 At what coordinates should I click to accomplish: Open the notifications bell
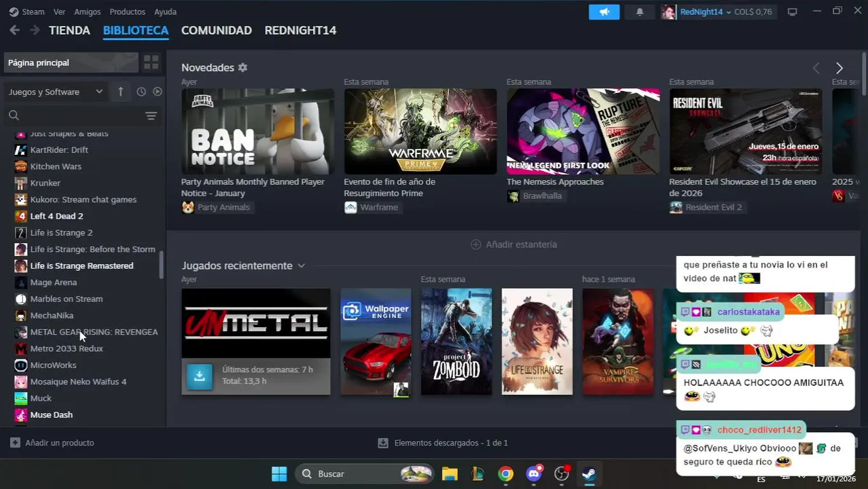click(639, 12)
